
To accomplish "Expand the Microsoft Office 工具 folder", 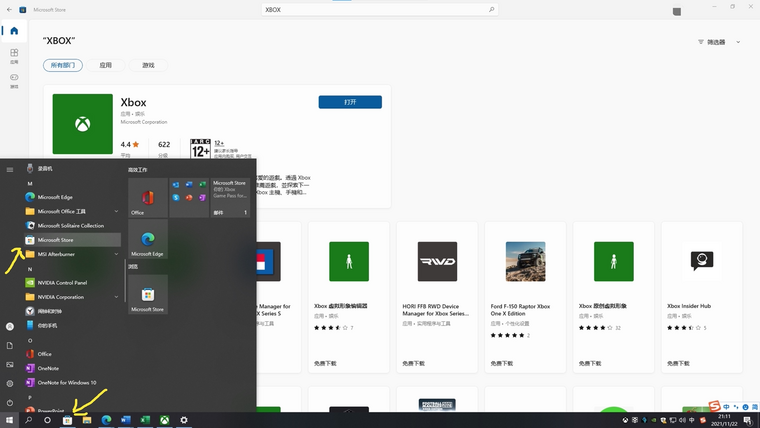I will (72, 211).
